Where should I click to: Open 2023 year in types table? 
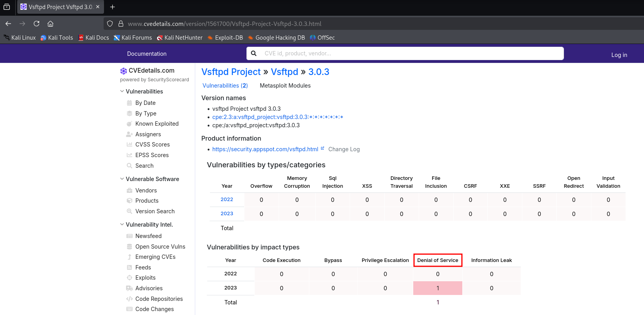tap(227, 214)
